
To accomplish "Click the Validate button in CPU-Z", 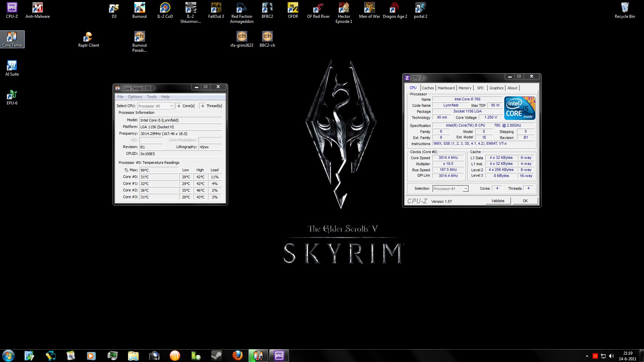I will click(x=498, y=201).
